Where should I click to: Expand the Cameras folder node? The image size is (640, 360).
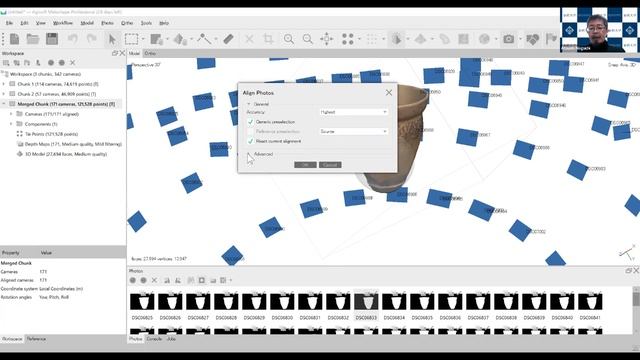point(11,114)
